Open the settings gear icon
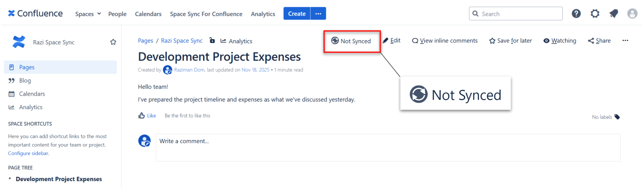Image resolution: width=644 pixels, height=188 pixels. 595,14
